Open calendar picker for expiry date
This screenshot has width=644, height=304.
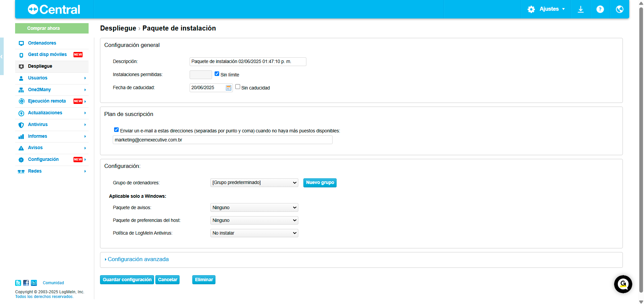[229, 88]
